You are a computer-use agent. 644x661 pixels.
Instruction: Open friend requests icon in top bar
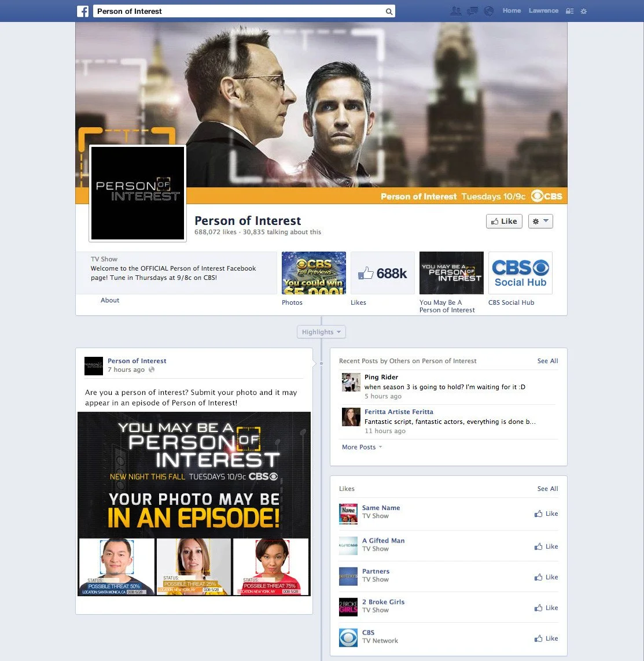pyautogui.click(x=455, y=11)
